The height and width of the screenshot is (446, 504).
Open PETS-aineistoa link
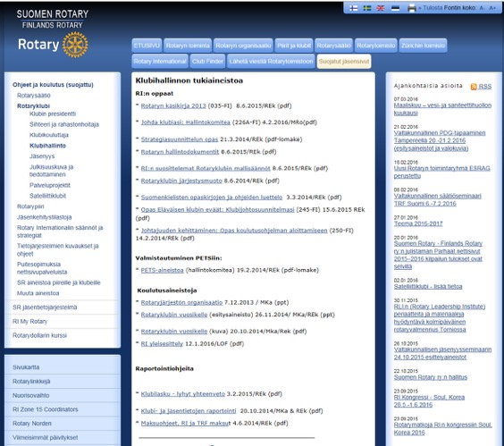(162, 270)
